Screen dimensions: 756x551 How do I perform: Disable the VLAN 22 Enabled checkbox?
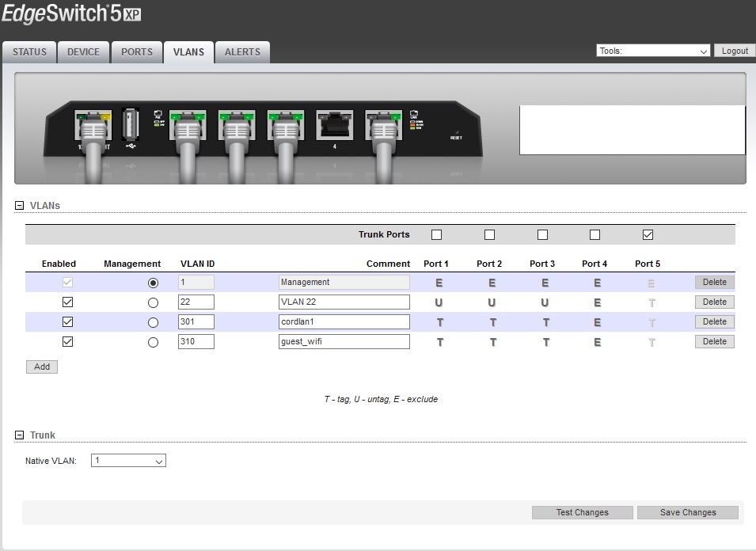click(x=67, y=302)
